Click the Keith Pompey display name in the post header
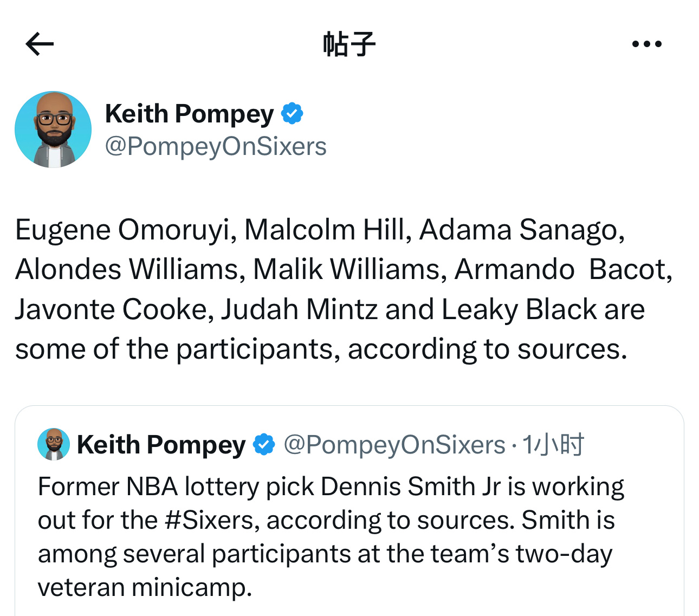This screenshot has height=616, width=699. [x=190, y=114]
